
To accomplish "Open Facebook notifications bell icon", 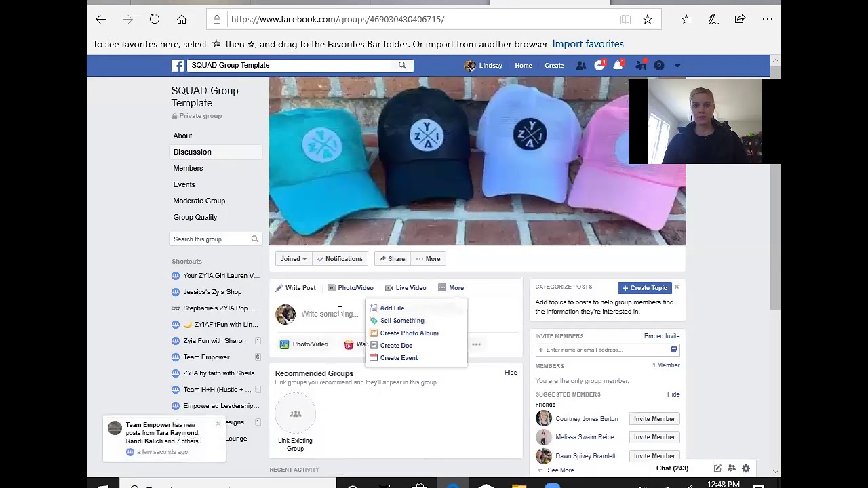I will point(618,66).
